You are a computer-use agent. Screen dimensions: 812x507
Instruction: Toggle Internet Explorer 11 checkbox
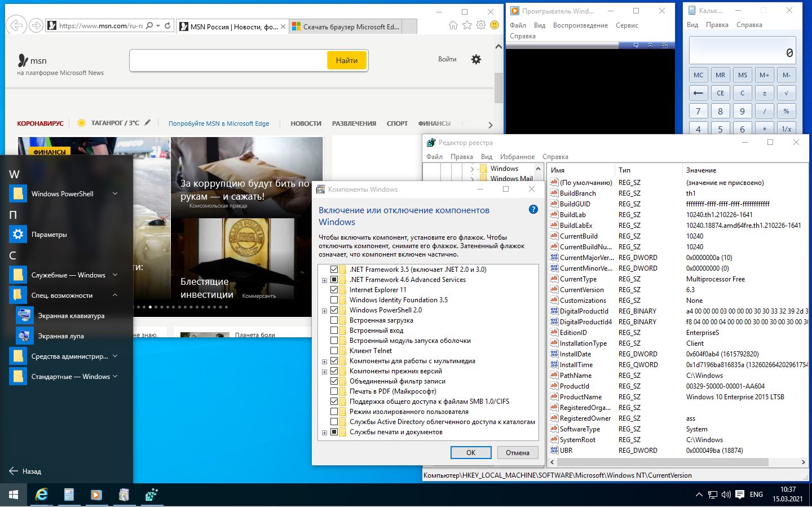(334, 289)
